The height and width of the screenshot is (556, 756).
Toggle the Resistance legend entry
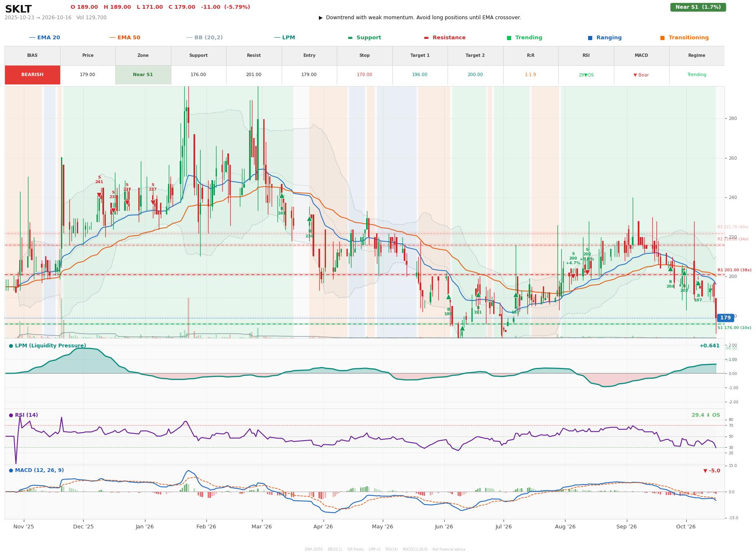(445, 38)
